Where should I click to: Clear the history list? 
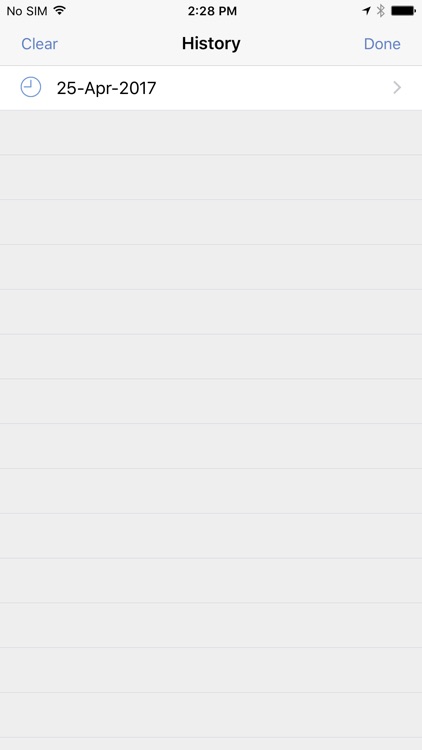[39, 44]
